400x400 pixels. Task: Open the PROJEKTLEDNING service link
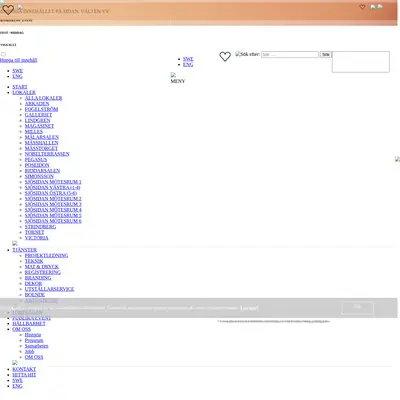pos(46,255)
